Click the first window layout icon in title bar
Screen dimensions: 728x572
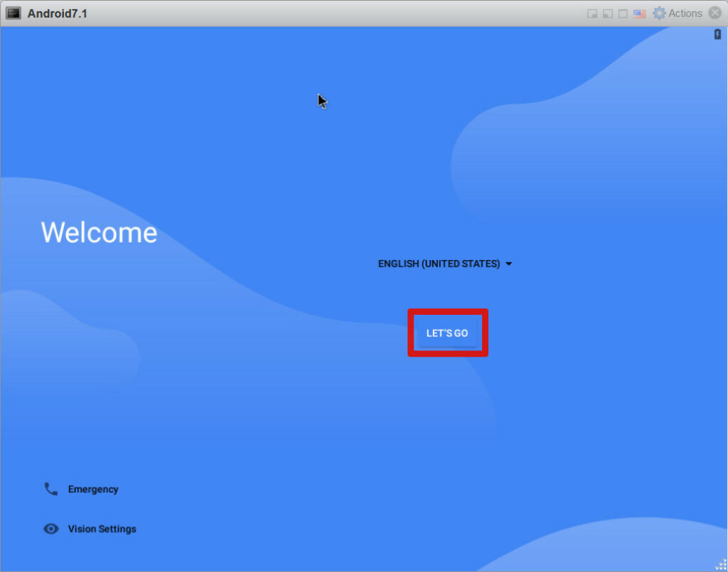[x=592, y=14]
